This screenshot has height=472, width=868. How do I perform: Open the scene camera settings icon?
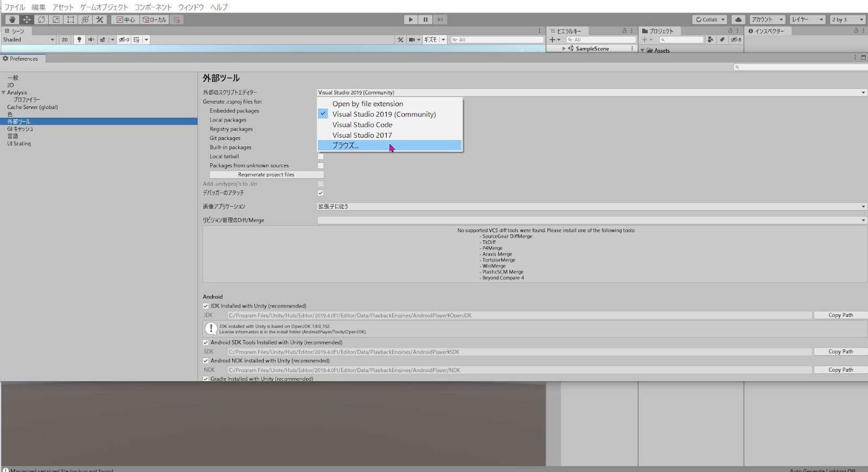(412, 40)
